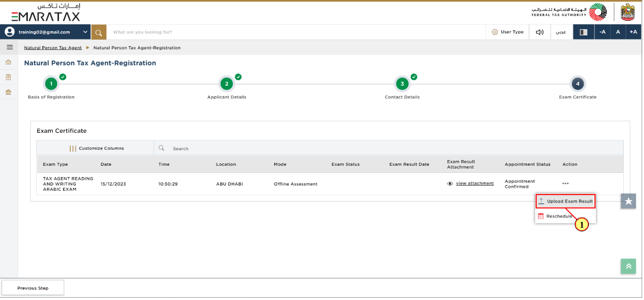Click the star favorites button

[x=628, y=201]
